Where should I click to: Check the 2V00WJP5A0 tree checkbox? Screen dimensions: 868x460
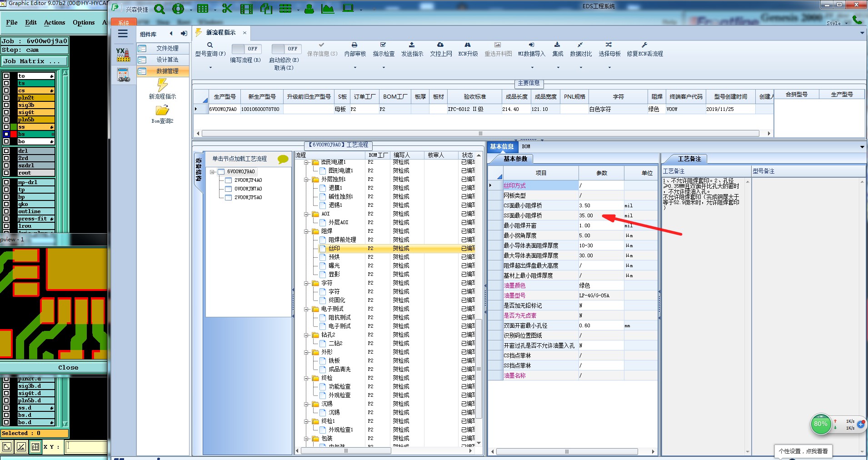[x=229, y=197]
